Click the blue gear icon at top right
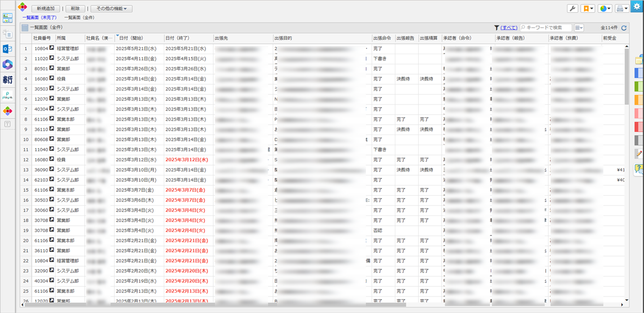 click(636, 6)
